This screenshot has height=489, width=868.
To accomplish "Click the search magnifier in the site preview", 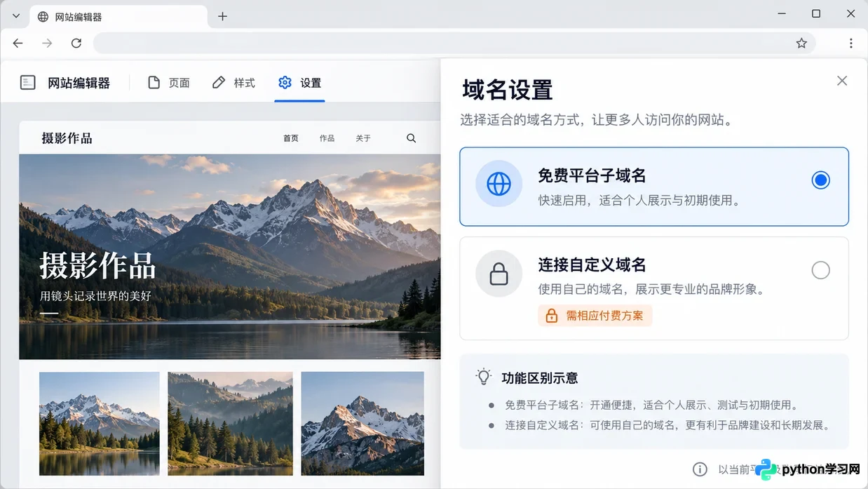I will (x=412, y=138).
